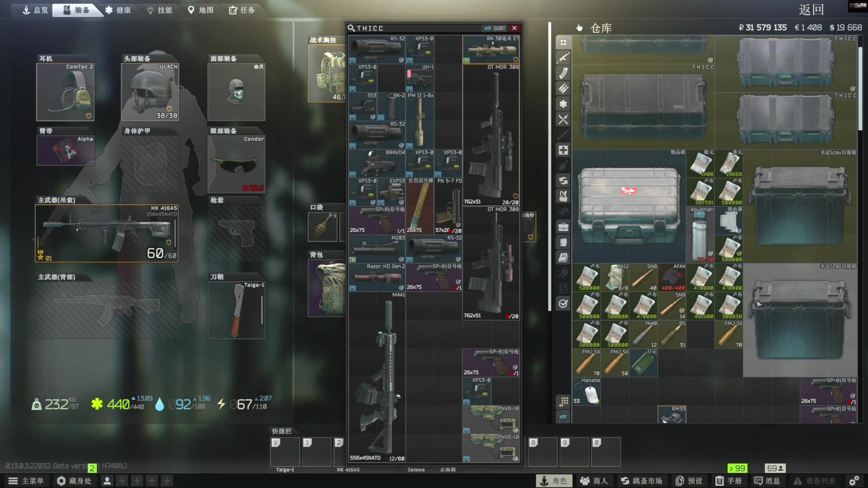Filter stash by barter arrows icon
Screen dimensions: 868x488
coord(563,181)
